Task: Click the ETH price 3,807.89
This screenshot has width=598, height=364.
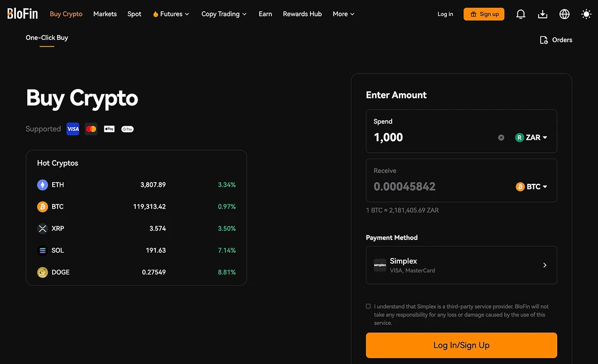Action: pos(153,185)
